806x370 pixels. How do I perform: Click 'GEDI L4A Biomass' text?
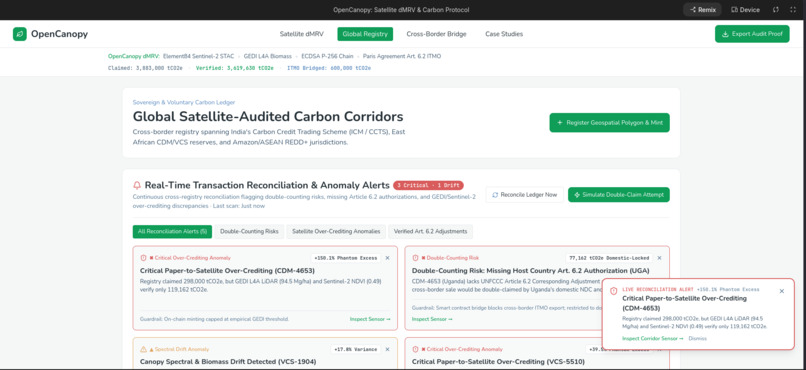[267, 56]
